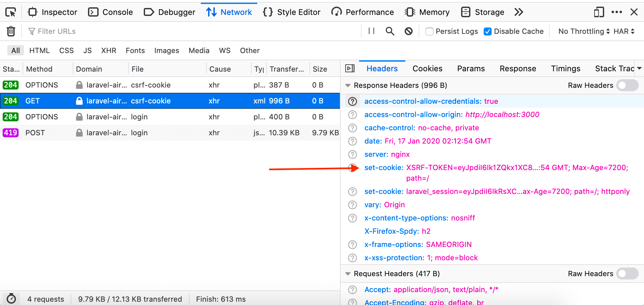Switch to the Performance tab

(x=362, y=12)
